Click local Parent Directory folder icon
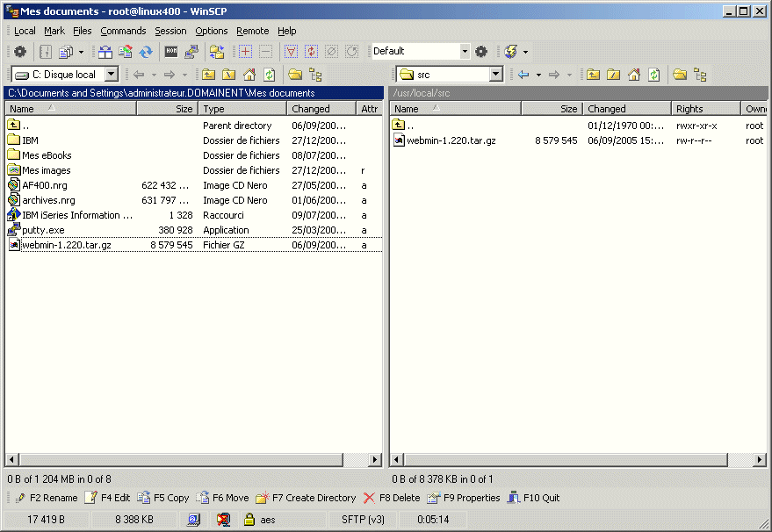 (x=209, y=75)
